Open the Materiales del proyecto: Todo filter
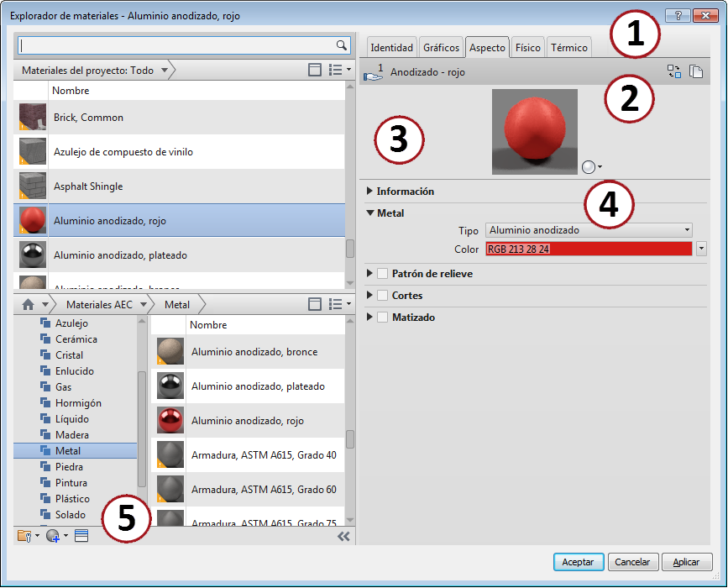The image size is (728, 588). coord(95,71)
